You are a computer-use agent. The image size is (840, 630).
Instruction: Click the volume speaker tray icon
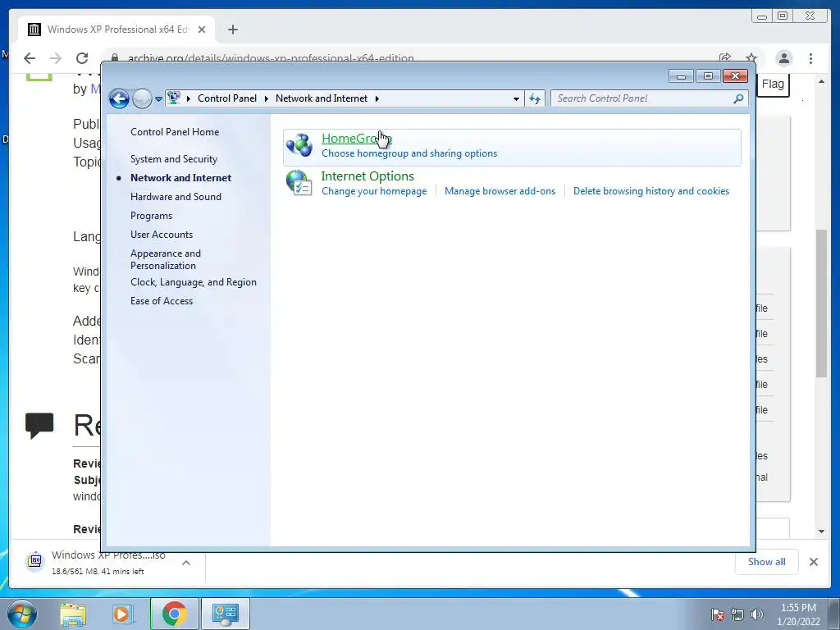pos(756,614)
